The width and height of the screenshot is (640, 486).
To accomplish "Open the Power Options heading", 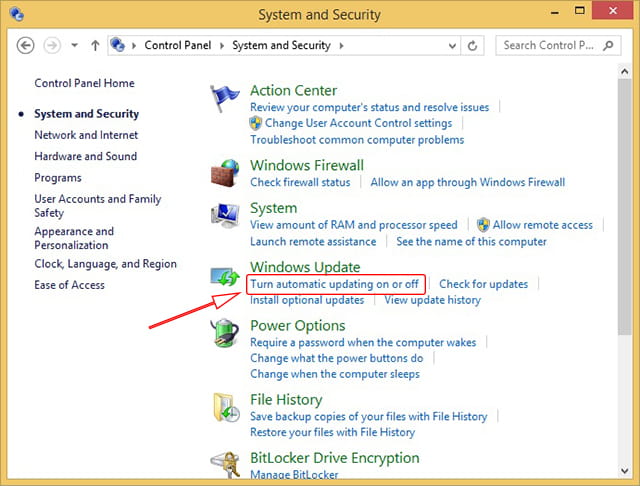I will tap(298, 326).
